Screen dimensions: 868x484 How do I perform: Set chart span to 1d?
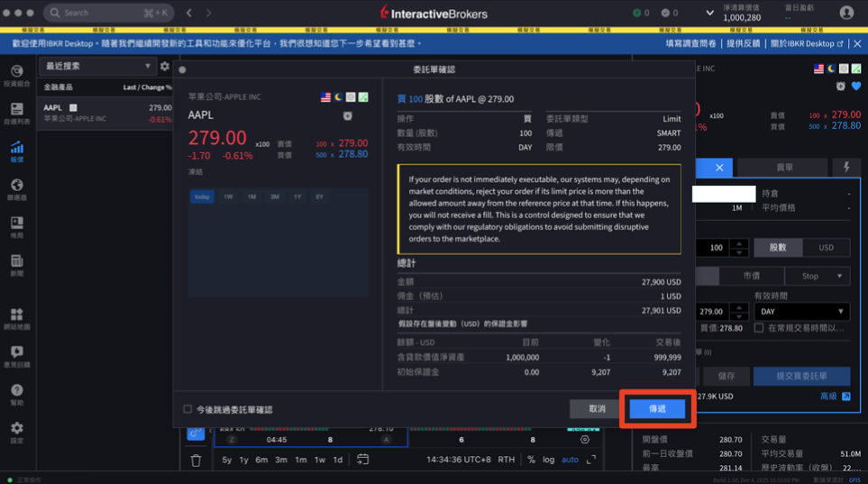click(x=338, y=460)
